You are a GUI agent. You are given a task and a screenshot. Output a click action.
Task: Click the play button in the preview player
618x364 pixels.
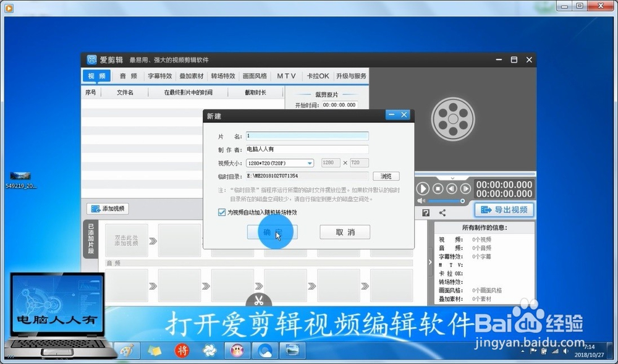coord(423,188)
